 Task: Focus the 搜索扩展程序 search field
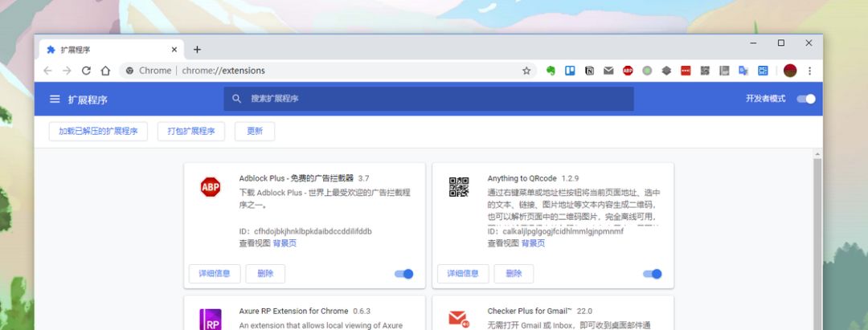point(429,99)
